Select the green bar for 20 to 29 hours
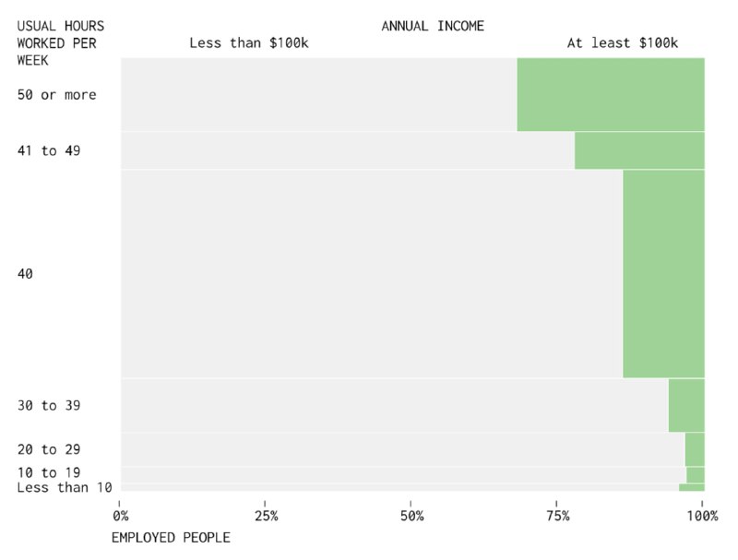The width and height of the screenshot is (738, 560). click(694, 449)
